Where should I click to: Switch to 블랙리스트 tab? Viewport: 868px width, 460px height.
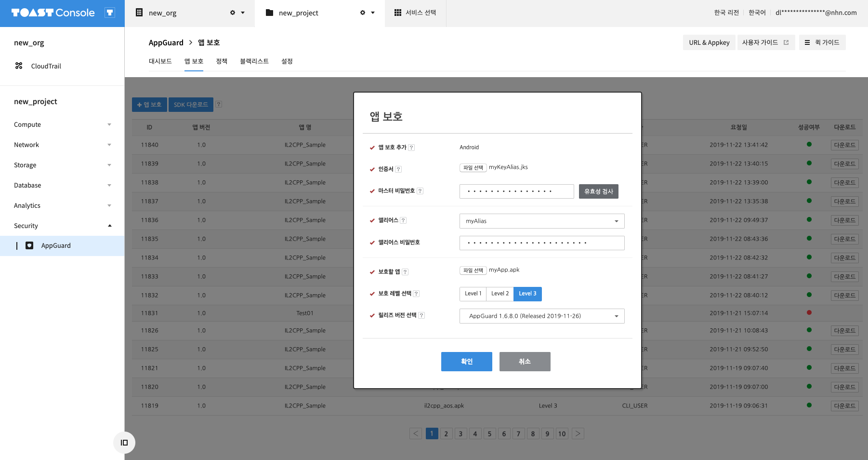click(254, 61)
